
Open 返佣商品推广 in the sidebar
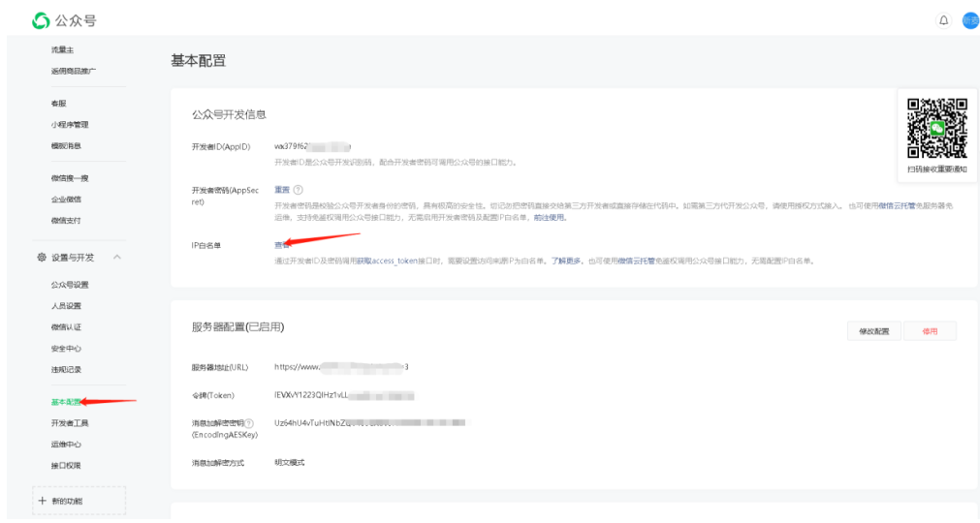[x=74, y=71]
